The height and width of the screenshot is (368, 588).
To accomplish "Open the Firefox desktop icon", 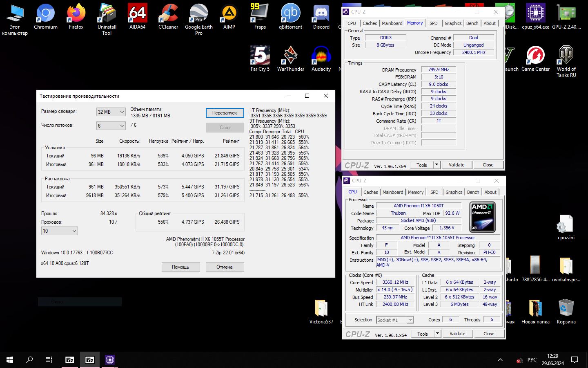I will click(76, 16).
